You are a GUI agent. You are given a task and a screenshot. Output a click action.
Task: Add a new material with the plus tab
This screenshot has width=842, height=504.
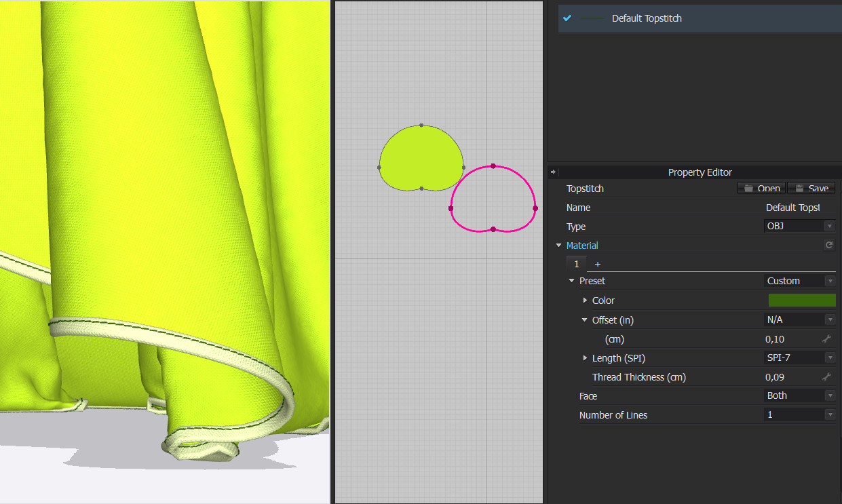point(598,264)
